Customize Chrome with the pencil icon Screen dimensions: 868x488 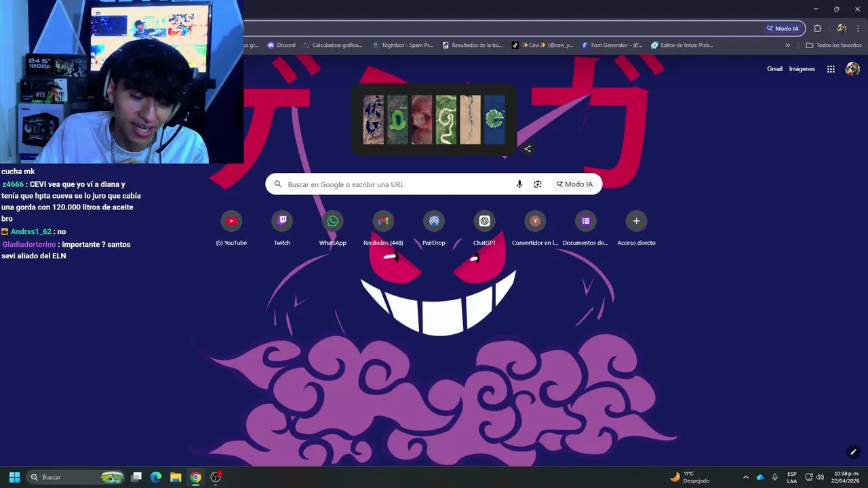[x=853, y=452]
